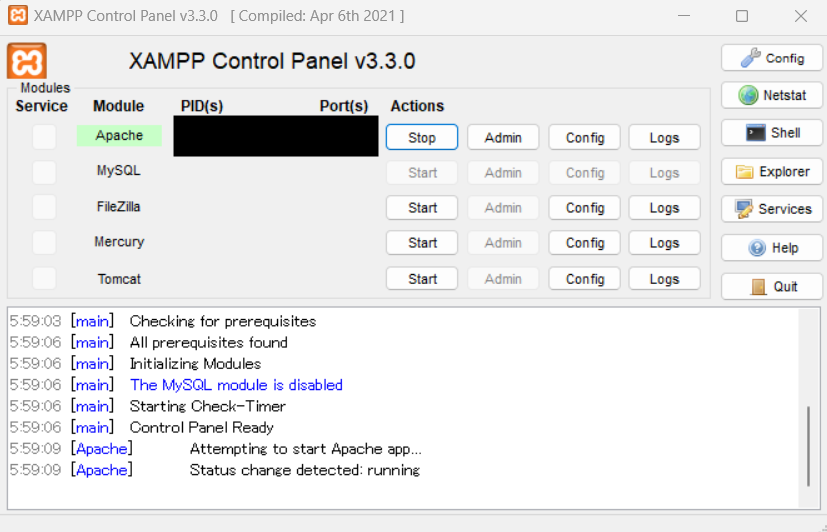The width and height of the screenshot is (827, 532).
Task: Click the XAMPP orange logo icon
Action: [27, 61]
